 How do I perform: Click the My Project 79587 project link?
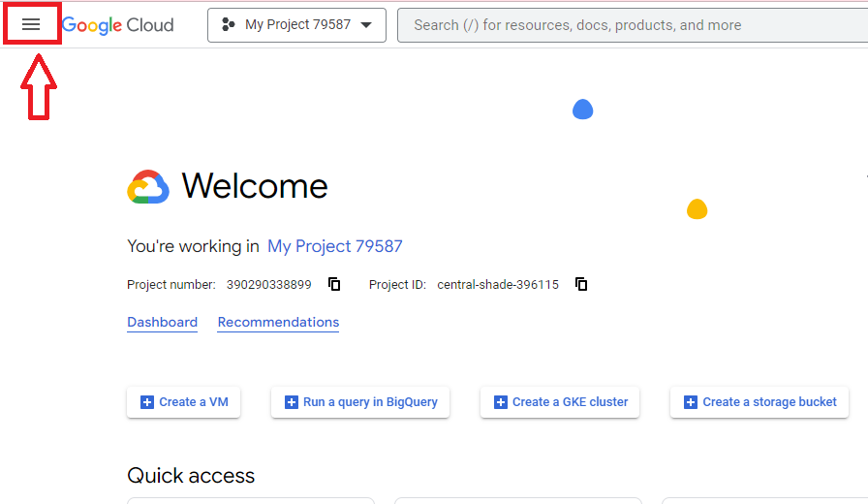[335, 246]
